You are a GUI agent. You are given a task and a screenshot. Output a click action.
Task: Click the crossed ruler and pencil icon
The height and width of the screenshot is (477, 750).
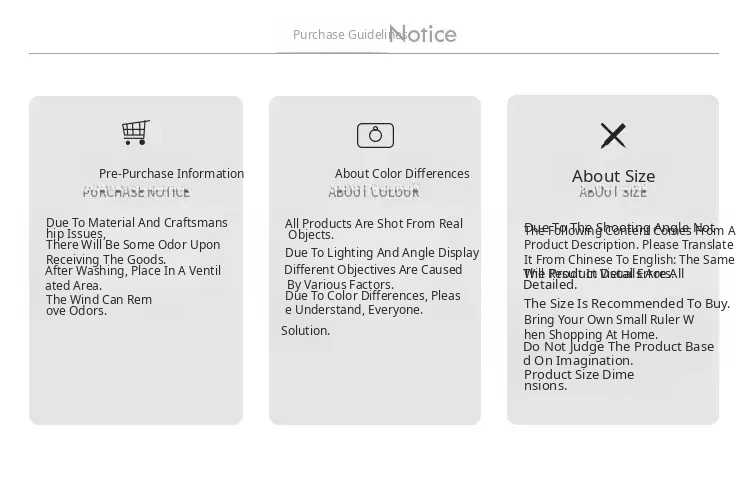pyautogui.click(x=613, y=135)
